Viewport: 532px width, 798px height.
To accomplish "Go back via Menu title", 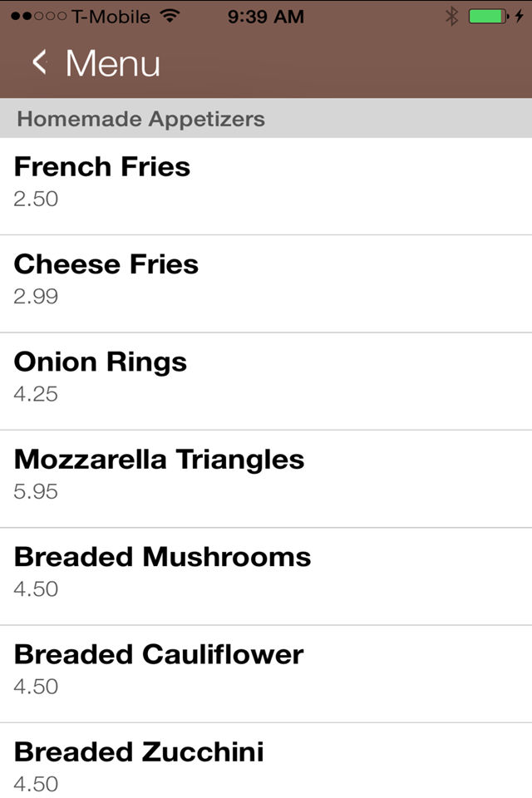I will click(112, 64).
